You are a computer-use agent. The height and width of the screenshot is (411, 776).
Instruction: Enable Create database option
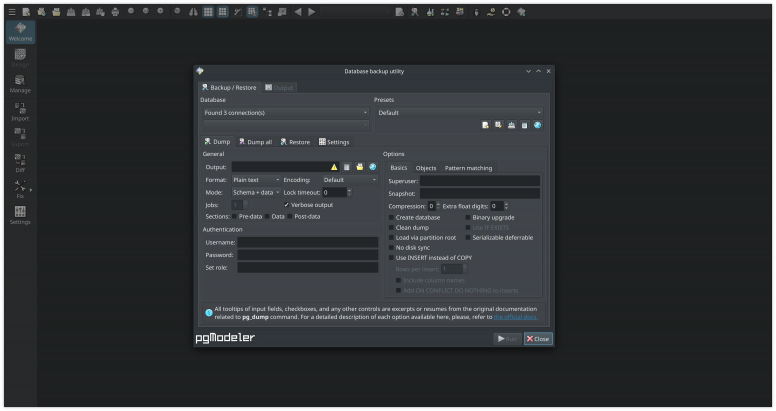tap(391, 217)
